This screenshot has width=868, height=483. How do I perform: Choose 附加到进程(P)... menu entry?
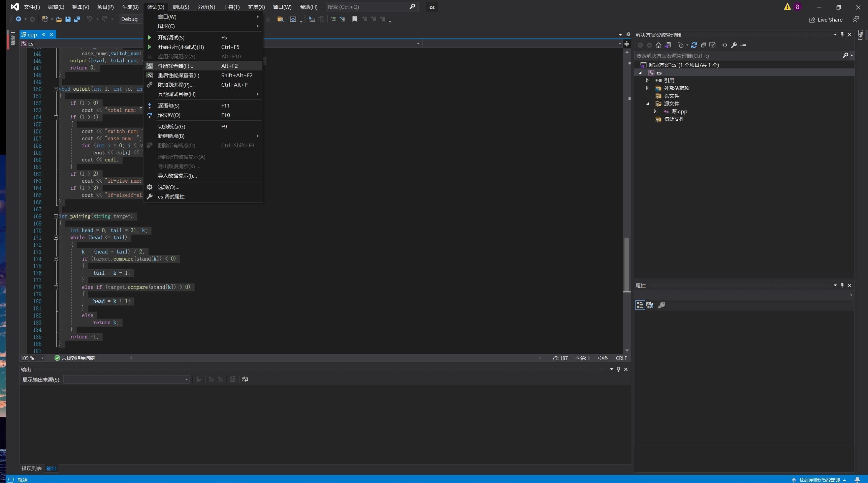pos(175,85)
